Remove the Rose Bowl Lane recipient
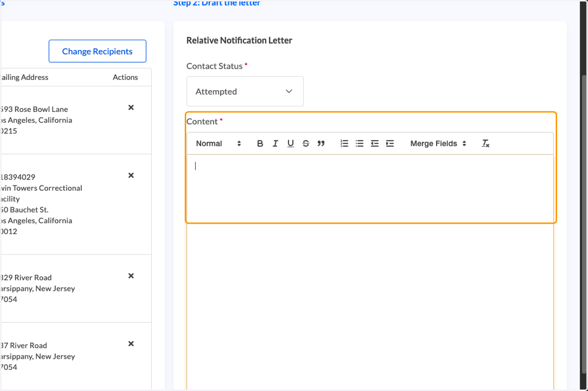The height and width of the screenshot is (391, 588). point(131,107)
